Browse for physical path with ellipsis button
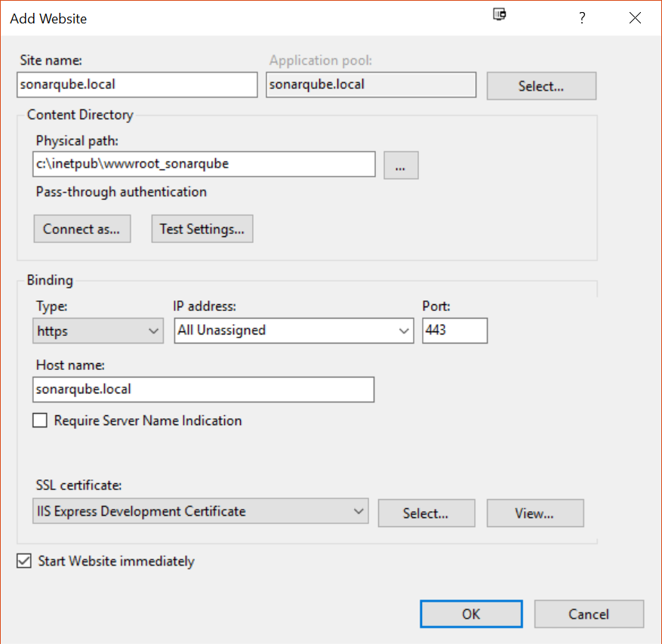Image resolution: width=662 pixels, height=644 pixels. coord(401,165)
